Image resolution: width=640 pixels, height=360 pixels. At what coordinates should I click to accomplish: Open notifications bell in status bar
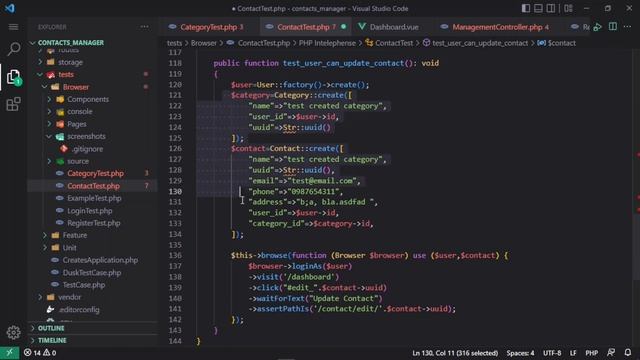click(x=628, y=353)
